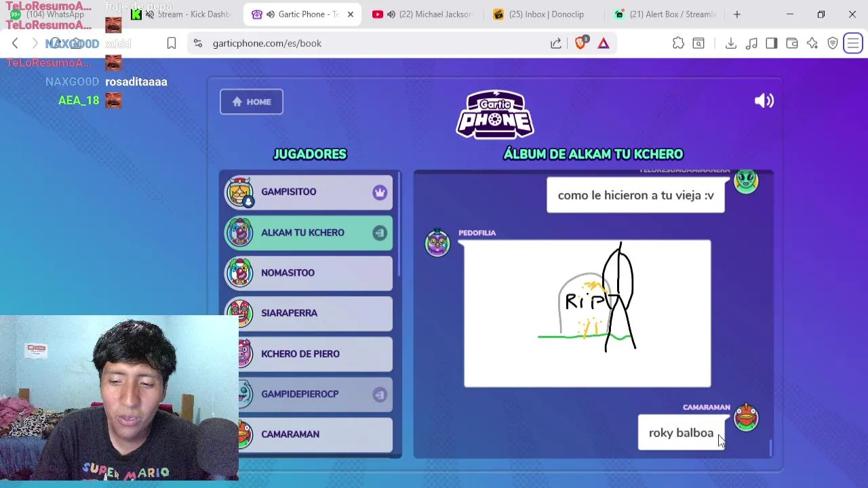Open the browser extensions puzzle icon

(678, 43)
